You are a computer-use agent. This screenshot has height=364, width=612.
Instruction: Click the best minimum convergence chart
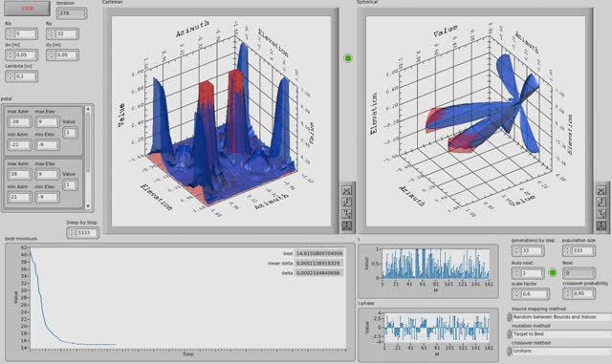pos(187,298)
